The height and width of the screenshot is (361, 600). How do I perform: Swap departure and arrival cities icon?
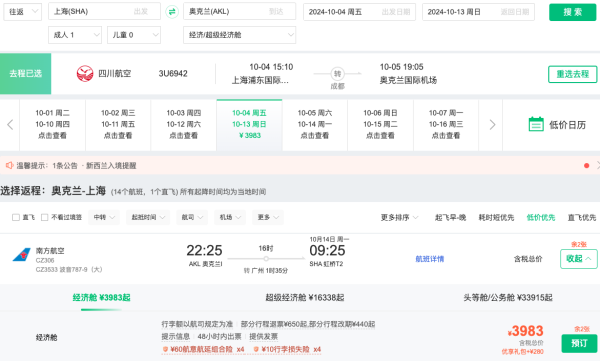pyautogui.click(x=172, y=12)
